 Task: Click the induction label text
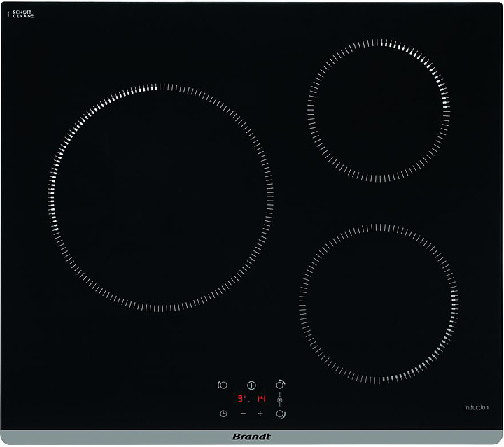click(476, 407)
